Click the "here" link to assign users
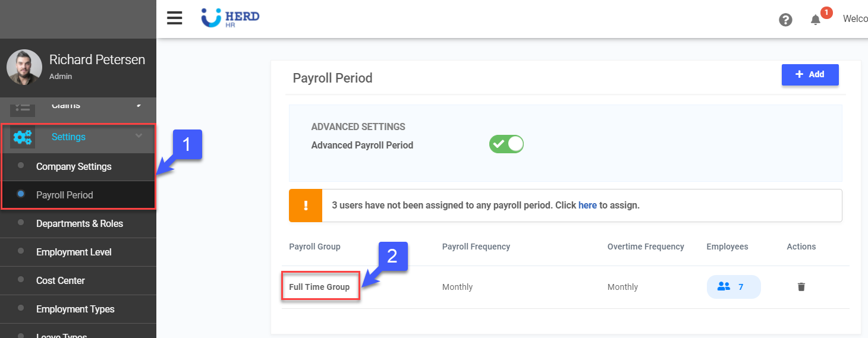 point(587,205)
